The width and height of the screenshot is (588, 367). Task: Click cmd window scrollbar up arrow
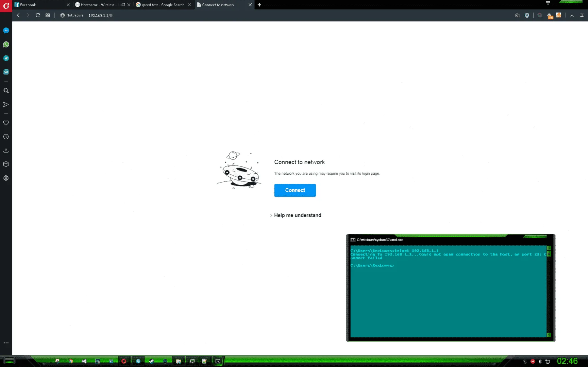pos(549,248)
